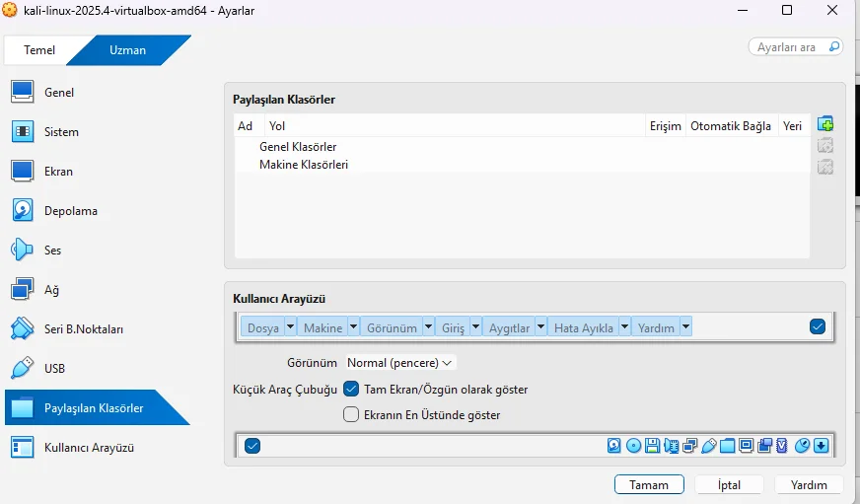
Task: Click the Ayarları ara search field
Action: point(796,47)
